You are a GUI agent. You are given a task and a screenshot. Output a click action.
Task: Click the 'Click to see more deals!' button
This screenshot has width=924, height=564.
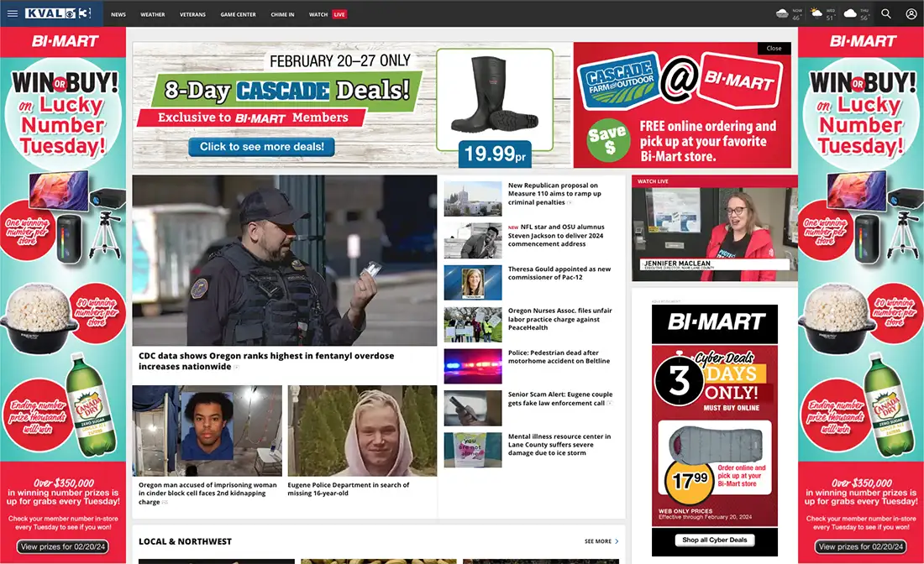click(x=261, y=147)
